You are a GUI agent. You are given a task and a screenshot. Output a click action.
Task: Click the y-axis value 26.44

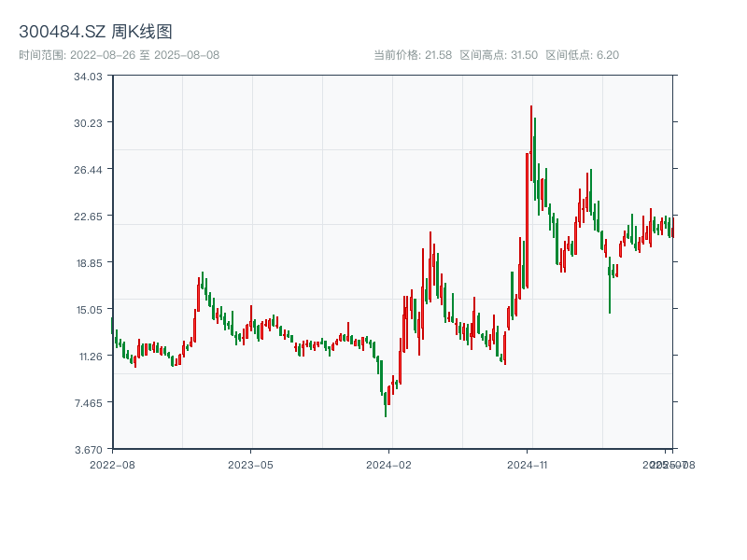click(88, 170)
